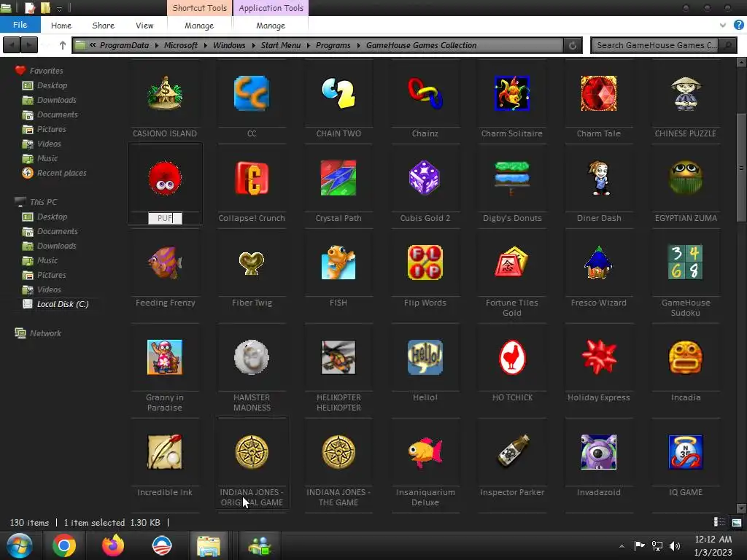747x560 pixels.
Task: Switch to the Share ribbon tab
Action: [x=103, y=26]
